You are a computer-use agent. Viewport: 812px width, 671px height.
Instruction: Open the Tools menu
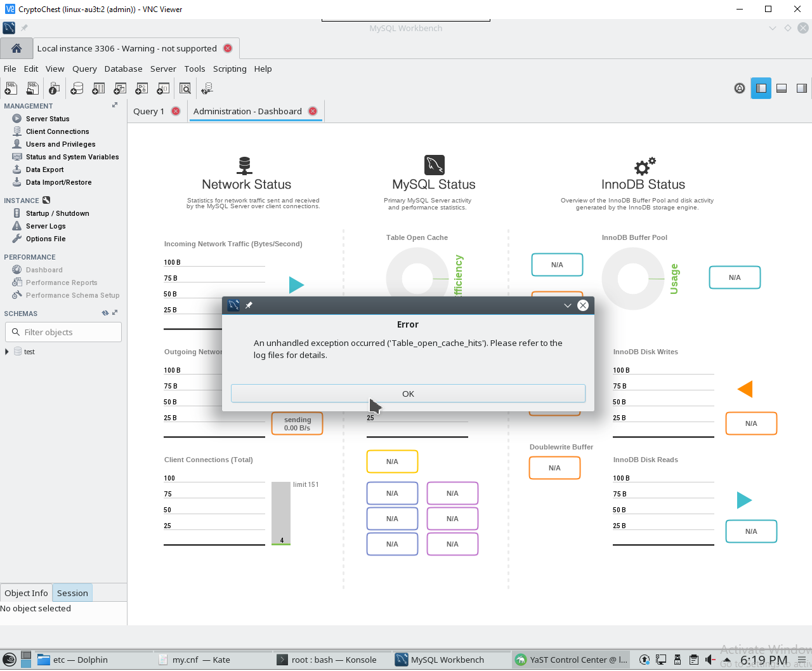(x=195, y=69)
